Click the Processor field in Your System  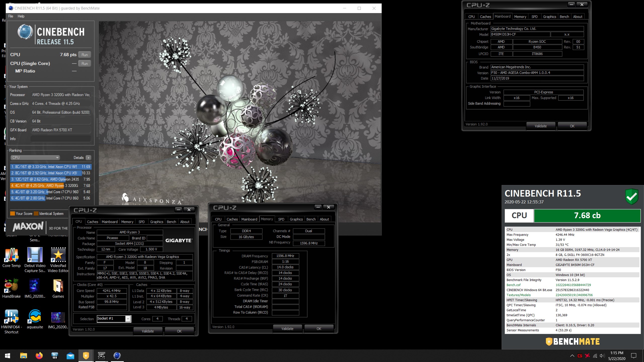click(x=61, y=95)
